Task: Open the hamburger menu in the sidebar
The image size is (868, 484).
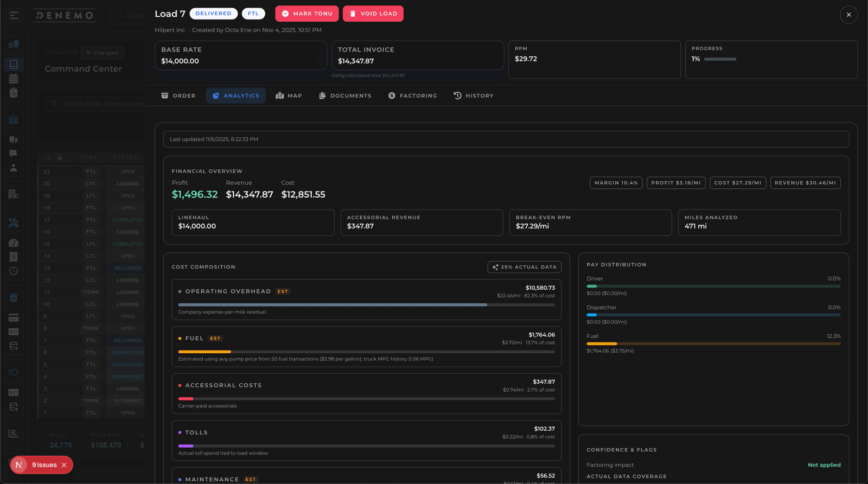Action: (x=14, y=15)
